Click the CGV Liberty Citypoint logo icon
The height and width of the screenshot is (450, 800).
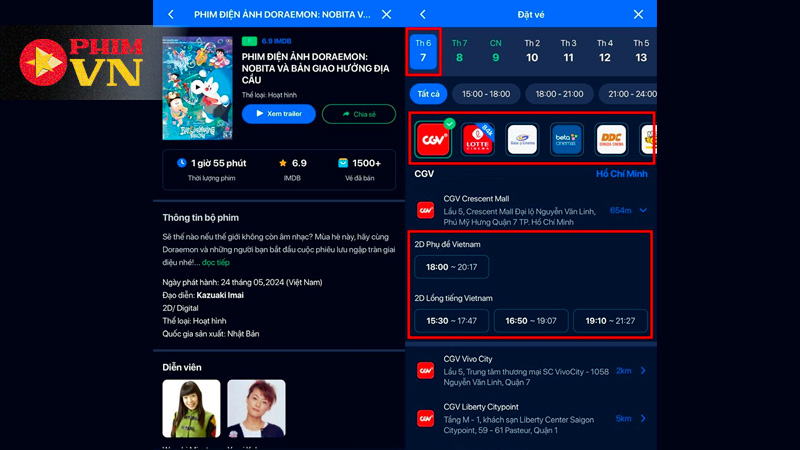(426, 418)
